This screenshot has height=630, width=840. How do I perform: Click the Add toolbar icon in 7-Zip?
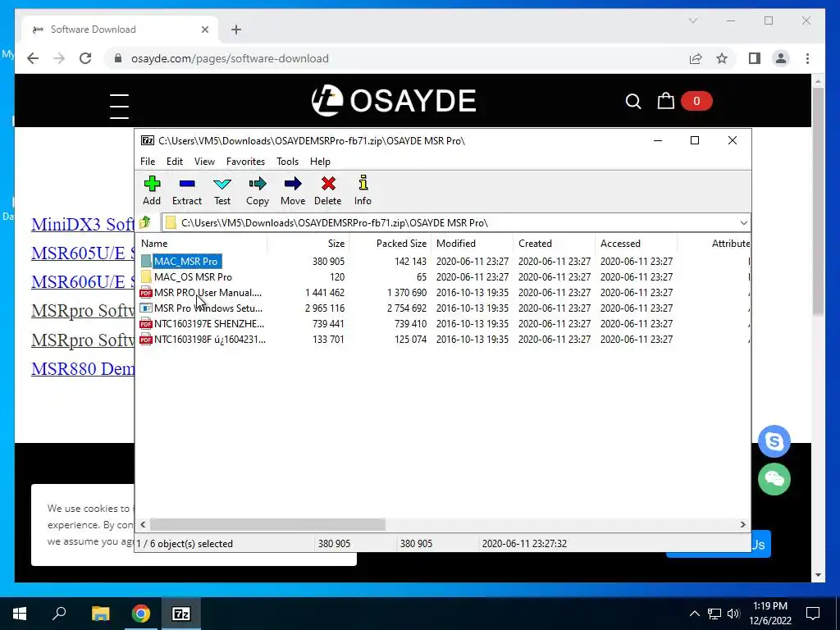tap(152, 185)
